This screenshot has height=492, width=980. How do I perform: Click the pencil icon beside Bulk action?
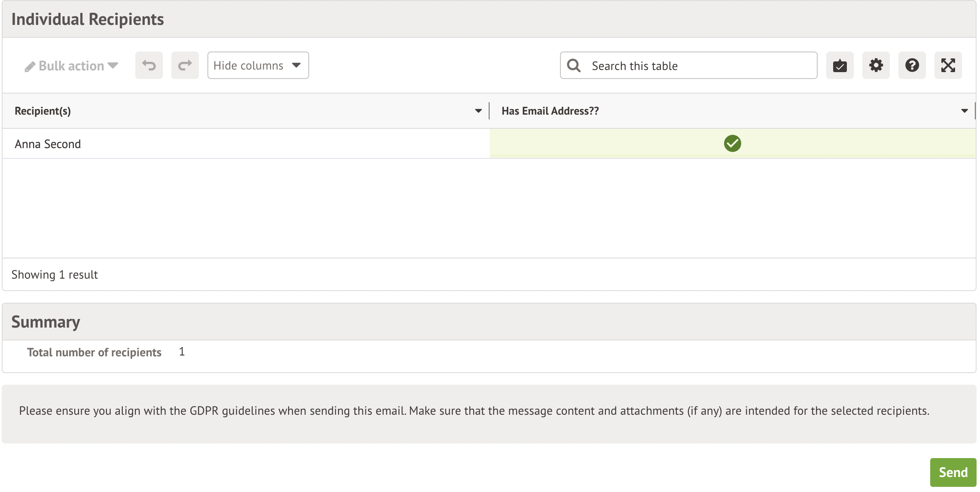(x=30, y=67)
